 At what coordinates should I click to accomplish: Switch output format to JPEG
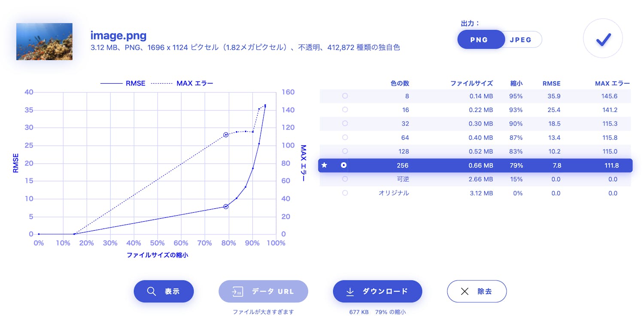[521, 39]
